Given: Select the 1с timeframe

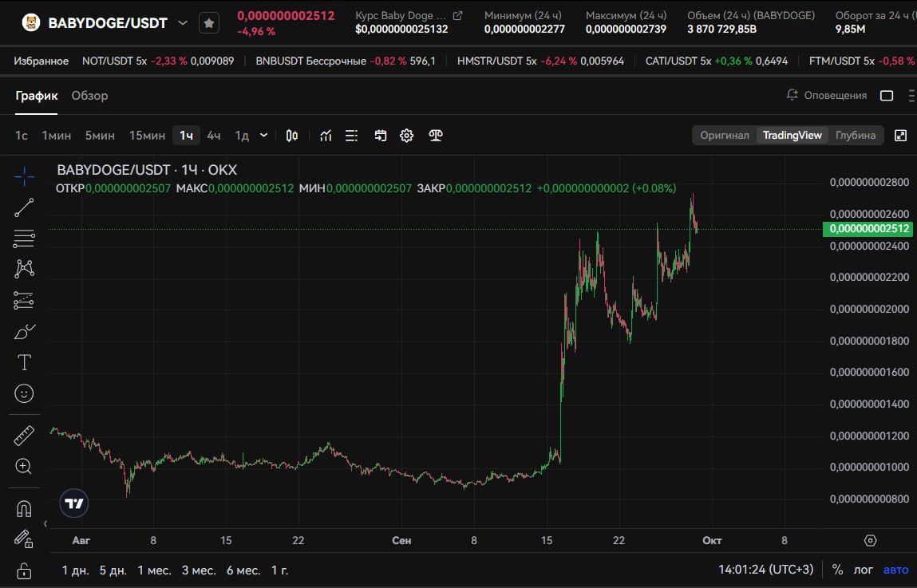Looking at the screenshot, I should point(22,136).
